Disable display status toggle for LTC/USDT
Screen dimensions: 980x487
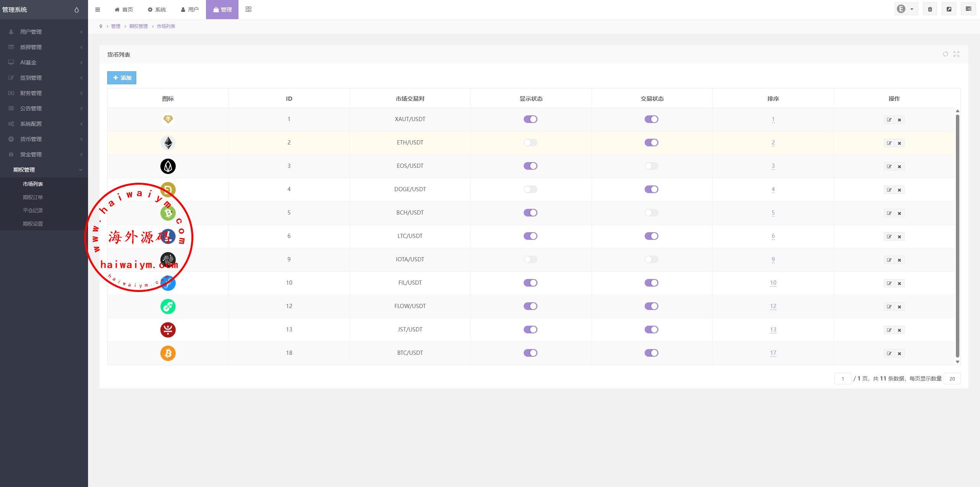530,236
